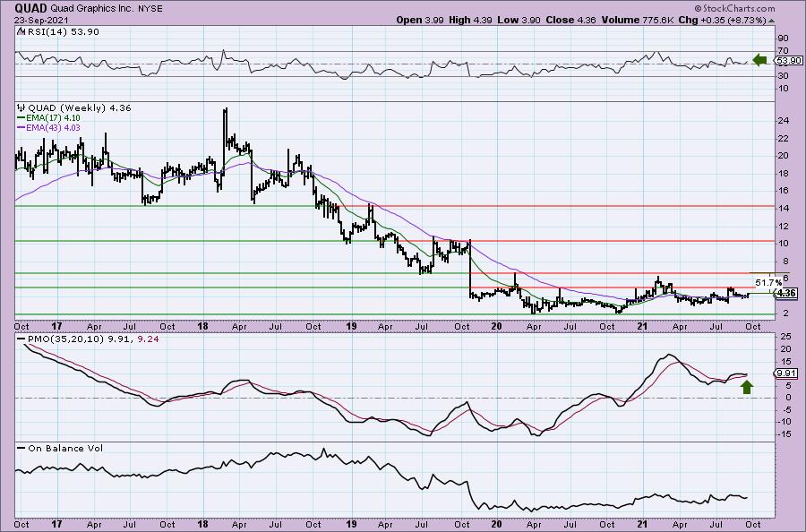
Task: Click the RSI line icon before RSI(14)
Action: [x=21, y=32]
